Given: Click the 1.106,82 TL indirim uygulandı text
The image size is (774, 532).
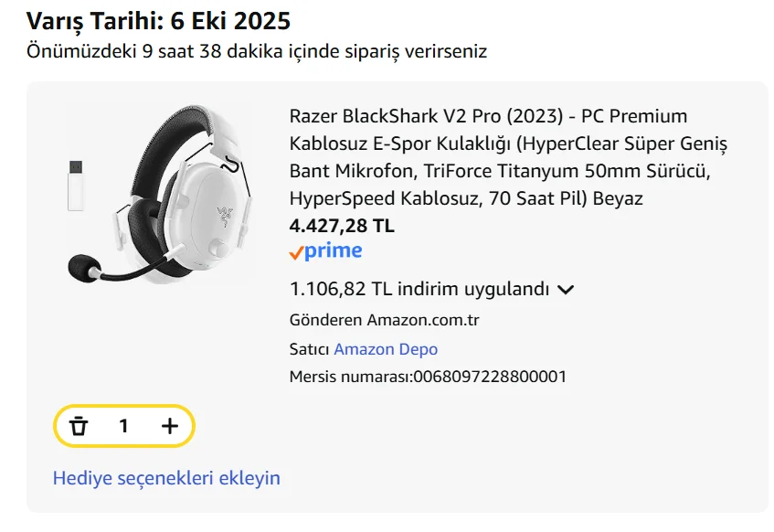Looking at the screenshot, I should [x=419, y=290].
